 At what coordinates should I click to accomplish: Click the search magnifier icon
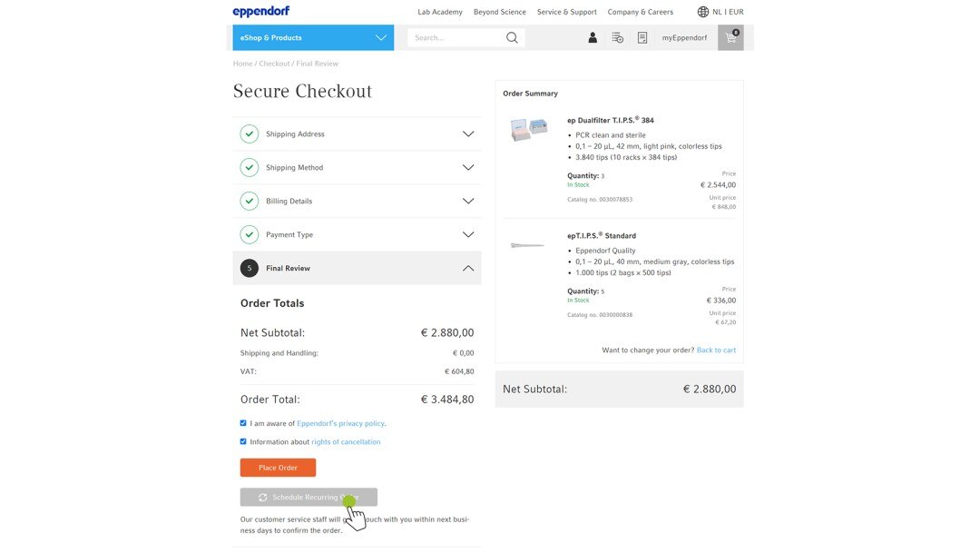[x=512, y=37]
